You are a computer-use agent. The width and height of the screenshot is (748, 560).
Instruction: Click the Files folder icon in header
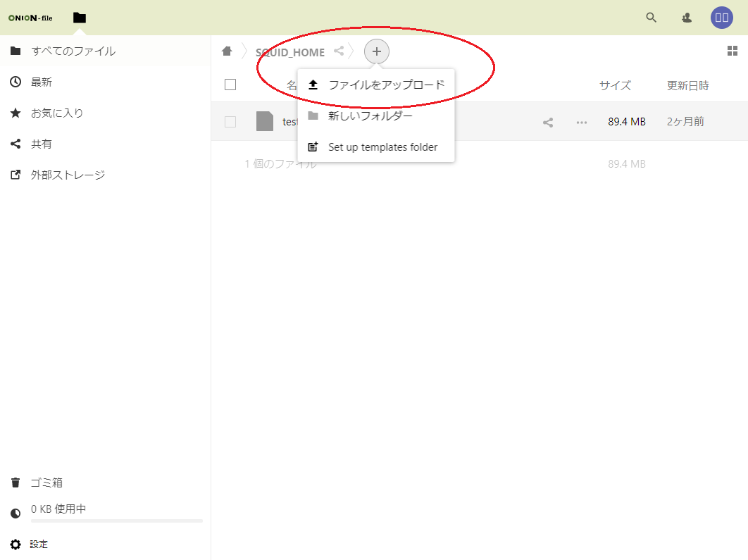(80, 18)
